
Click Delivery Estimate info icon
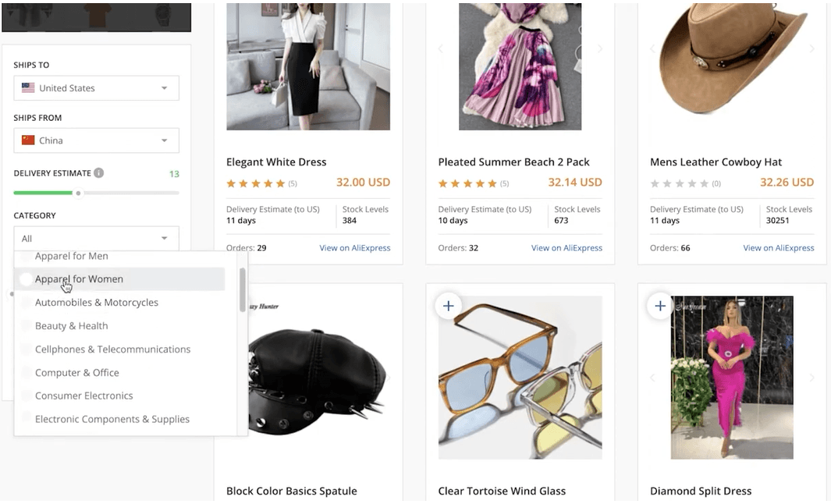[99, 173]
